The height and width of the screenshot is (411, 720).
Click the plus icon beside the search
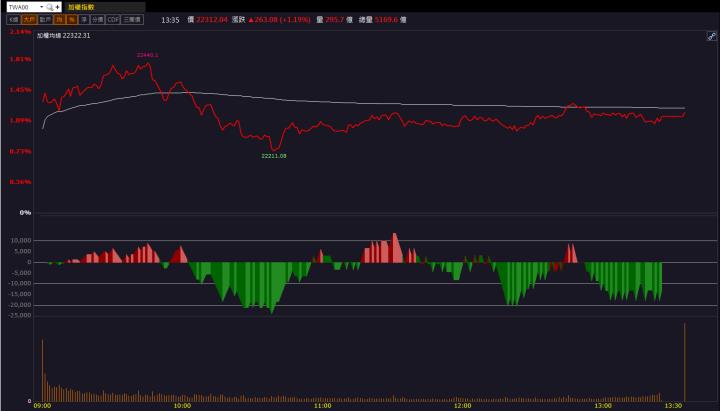click(x=58, y=7)
